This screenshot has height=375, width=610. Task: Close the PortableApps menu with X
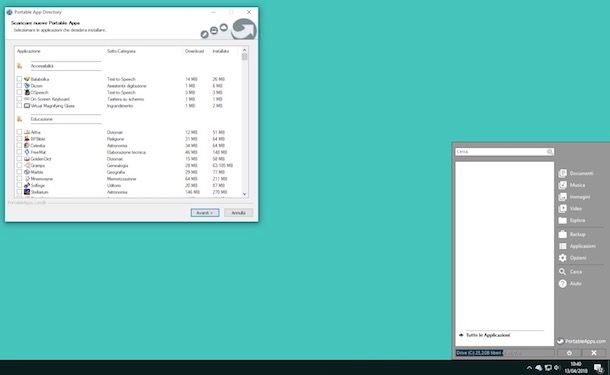pos(594,353)
